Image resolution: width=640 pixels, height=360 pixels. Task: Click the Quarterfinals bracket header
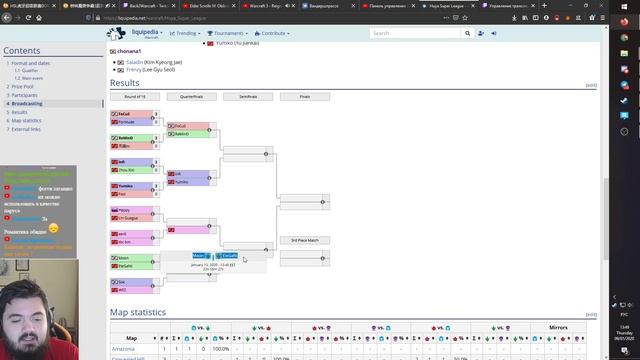pos(191,97)
